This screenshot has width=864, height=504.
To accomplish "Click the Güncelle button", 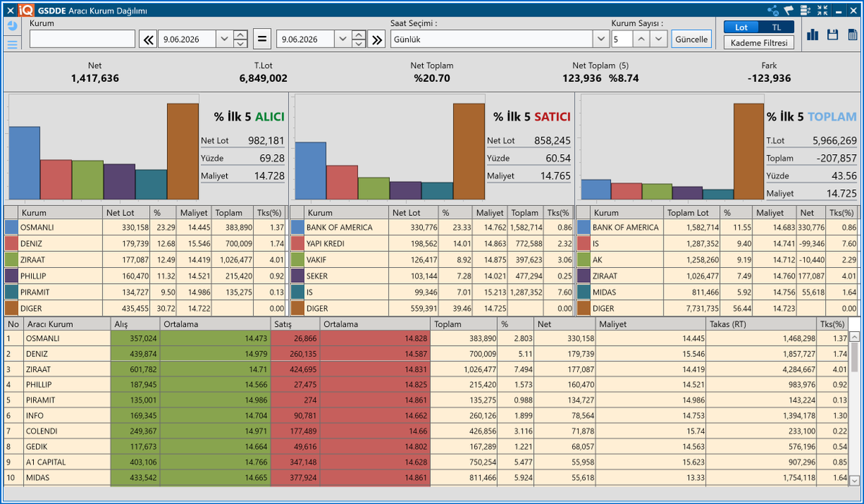I will (691, 40).
